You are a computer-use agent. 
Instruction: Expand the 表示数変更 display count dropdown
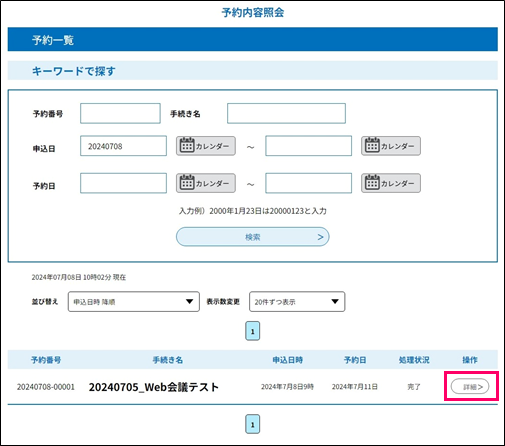[297, 302]
